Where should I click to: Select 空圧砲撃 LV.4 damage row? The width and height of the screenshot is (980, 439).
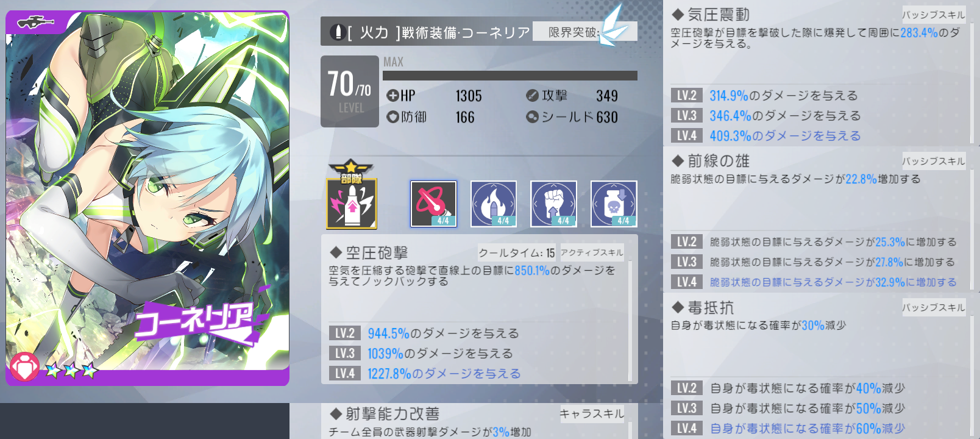(425, 373)
